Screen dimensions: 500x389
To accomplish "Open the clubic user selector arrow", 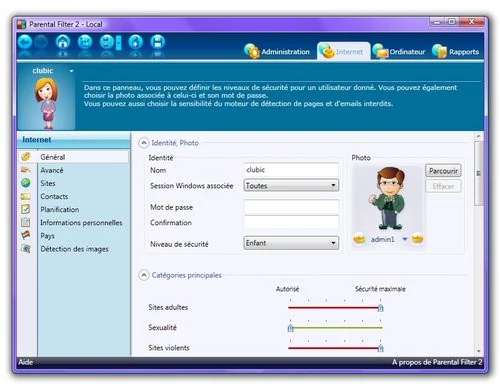I will (71, 71).
